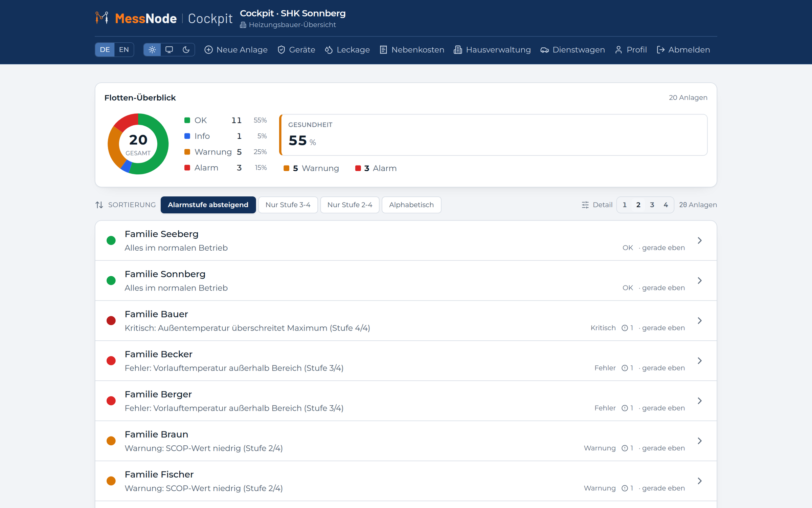Viewport: 812px width, 508px height.
Task: Go to Hausverwaltung menu
Action: click(492, 50)
